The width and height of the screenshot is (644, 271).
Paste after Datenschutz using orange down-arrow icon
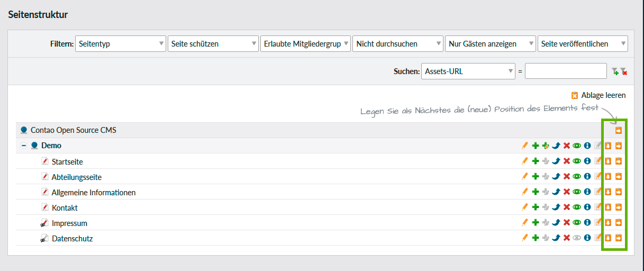coord(608,238)
